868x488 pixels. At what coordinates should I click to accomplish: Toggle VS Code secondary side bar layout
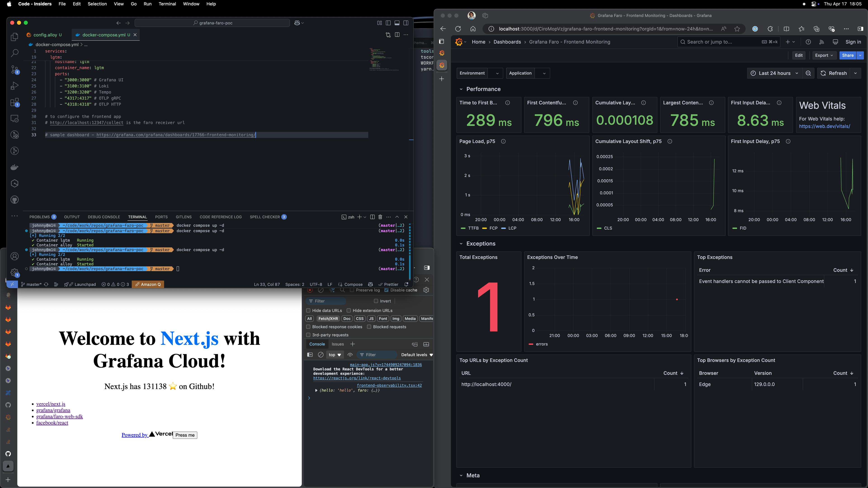[406, 23]
